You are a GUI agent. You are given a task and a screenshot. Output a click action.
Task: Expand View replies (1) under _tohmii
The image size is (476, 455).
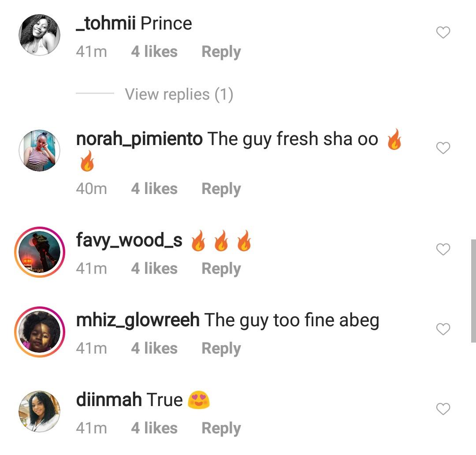pos(178,94)
